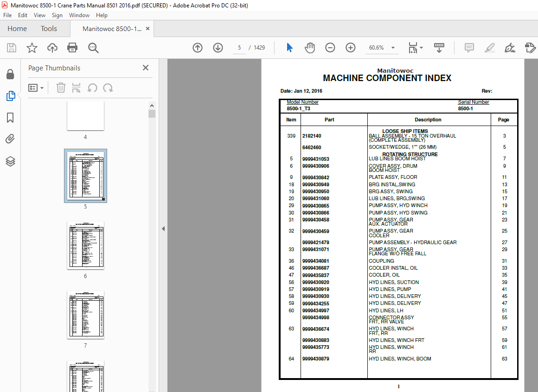Zoom out with the minus button

coord(330,48)
